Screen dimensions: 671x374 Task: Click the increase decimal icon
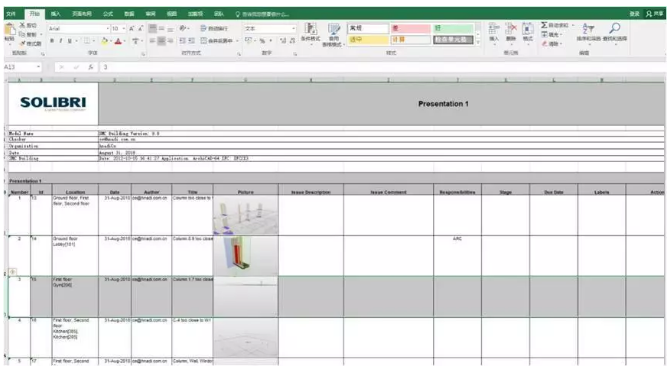tap(283, 41)
